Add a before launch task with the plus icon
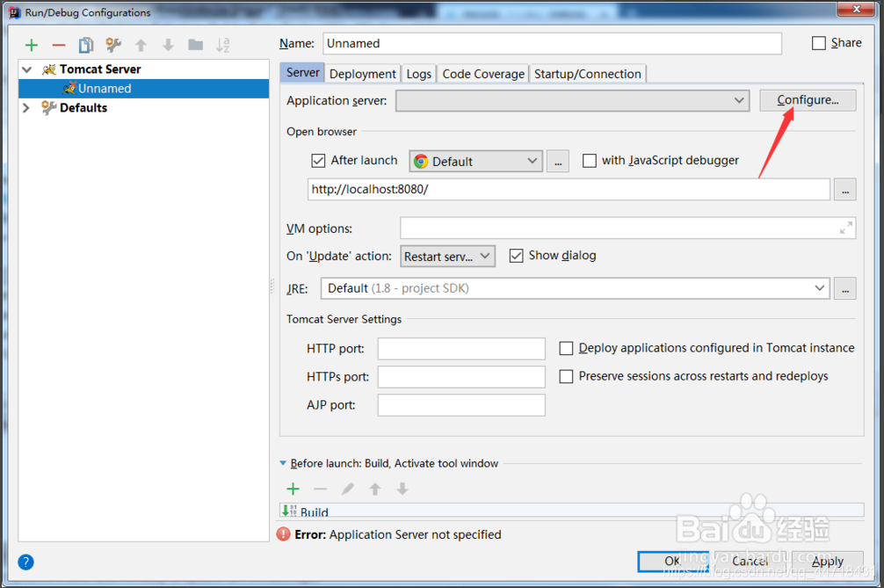This screenshot has width=884, height=588. 293,489
